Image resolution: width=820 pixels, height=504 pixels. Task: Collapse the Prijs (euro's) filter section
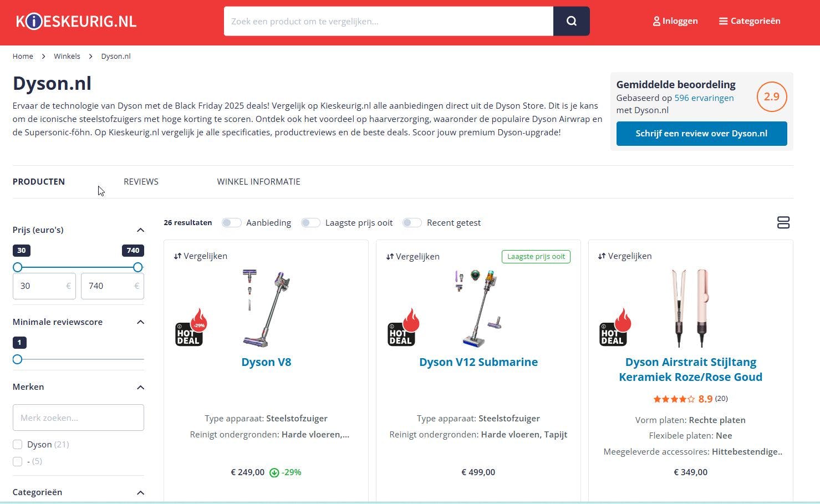point(140,230)
